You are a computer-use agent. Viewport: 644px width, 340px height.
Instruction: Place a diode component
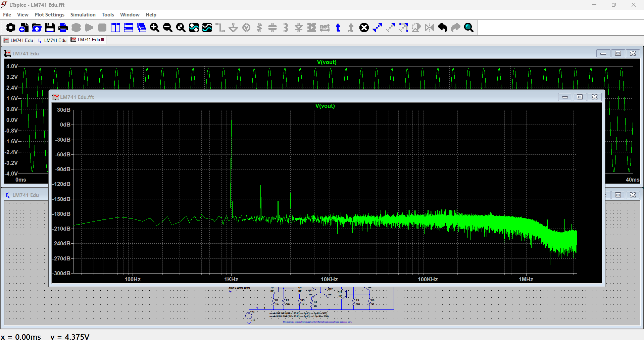point(299,28)
